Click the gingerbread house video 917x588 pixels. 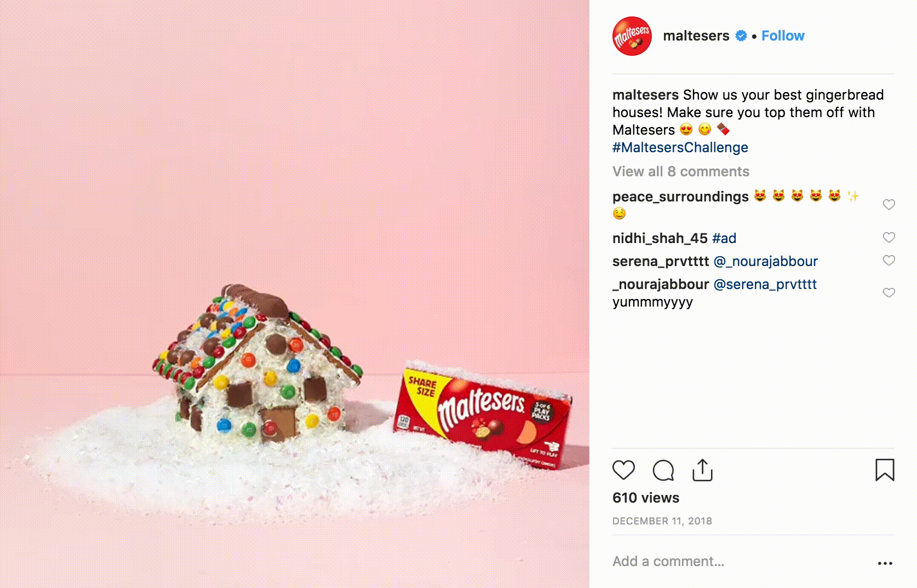point(295,294)
